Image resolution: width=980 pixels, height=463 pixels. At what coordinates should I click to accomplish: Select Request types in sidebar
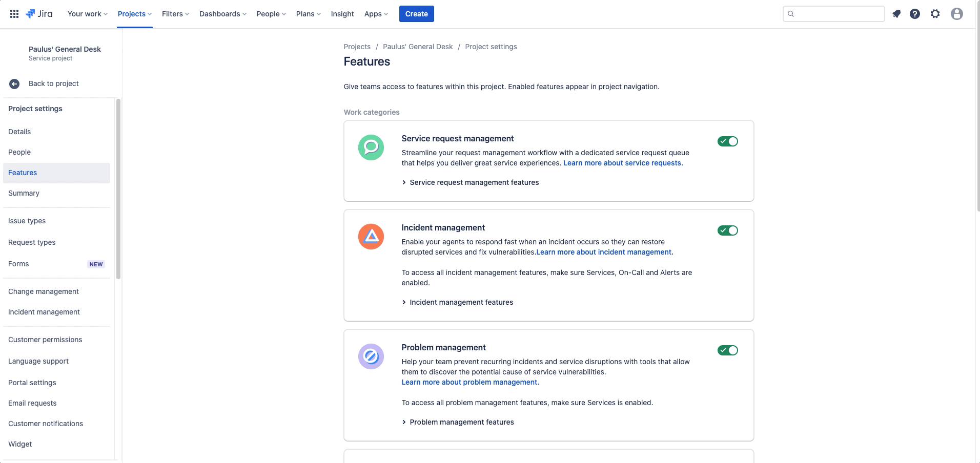point(56,242)
